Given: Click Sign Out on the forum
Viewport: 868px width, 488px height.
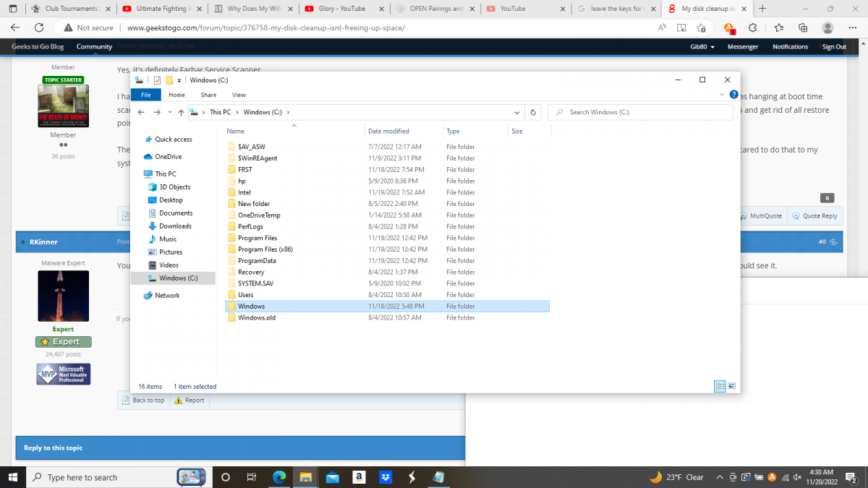Looking at the screenshot, I should 834,46.
